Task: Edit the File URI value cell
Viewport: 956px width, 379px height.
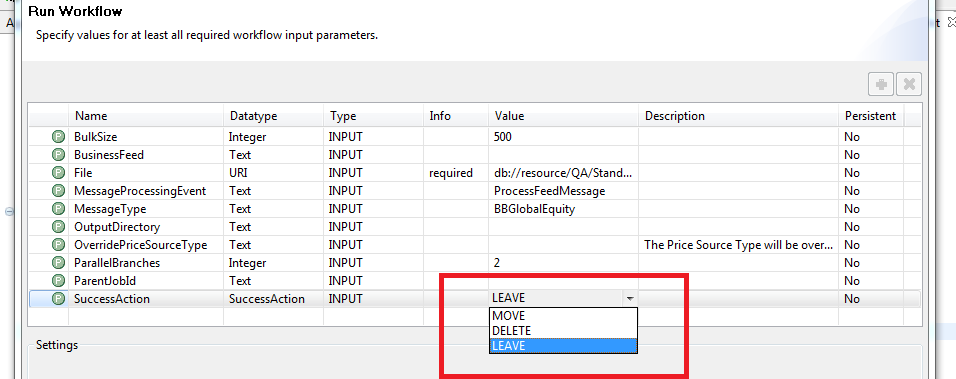Action: (x=563, y=173)
